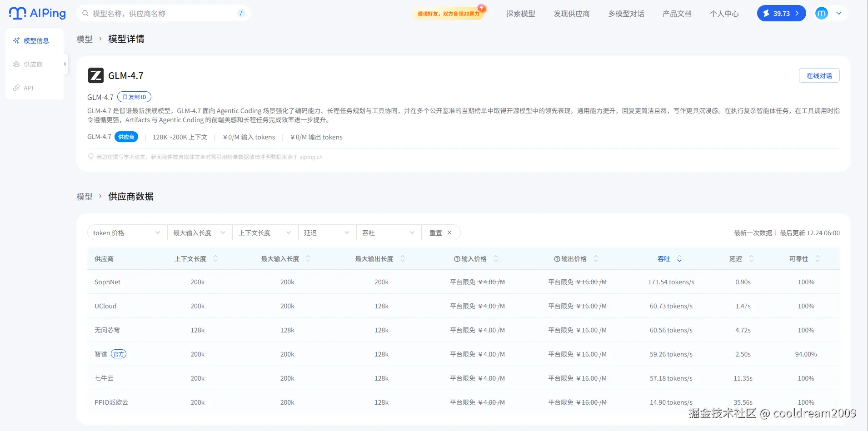Open 多模型对话 in top navigation

[x=626, y=14]
